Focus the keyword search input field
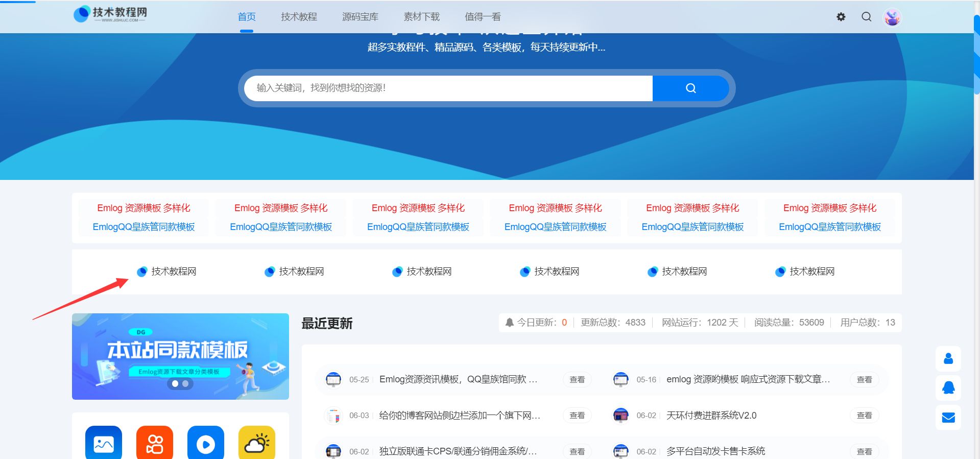The height and width of the screenshot is (459, 980). point(448,88)
